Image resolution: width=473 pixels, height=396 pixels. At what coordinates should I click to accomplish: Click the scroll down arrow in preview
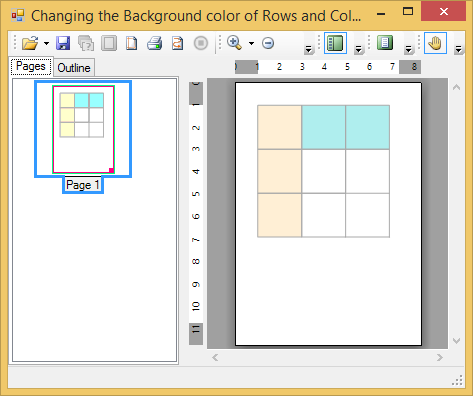point(457,341)
